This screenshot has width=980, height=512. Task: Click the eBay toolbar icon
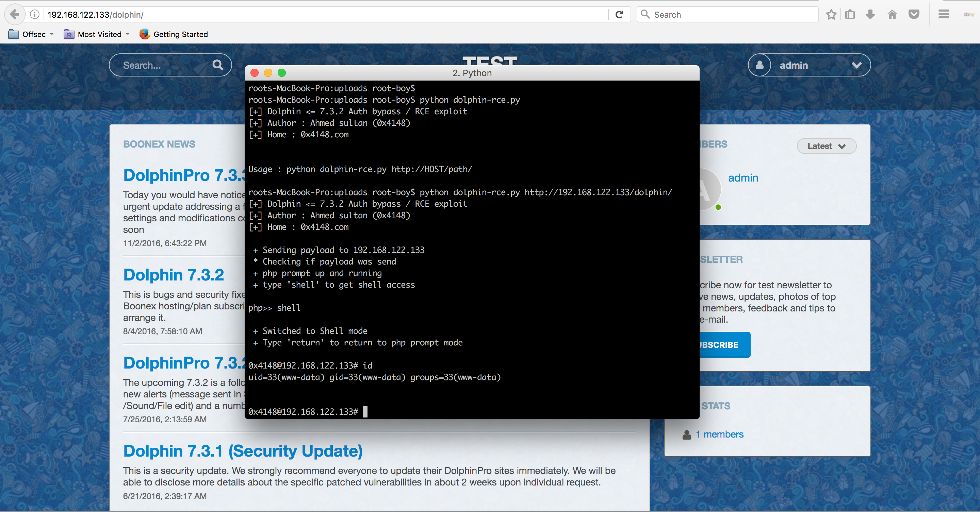968,14
